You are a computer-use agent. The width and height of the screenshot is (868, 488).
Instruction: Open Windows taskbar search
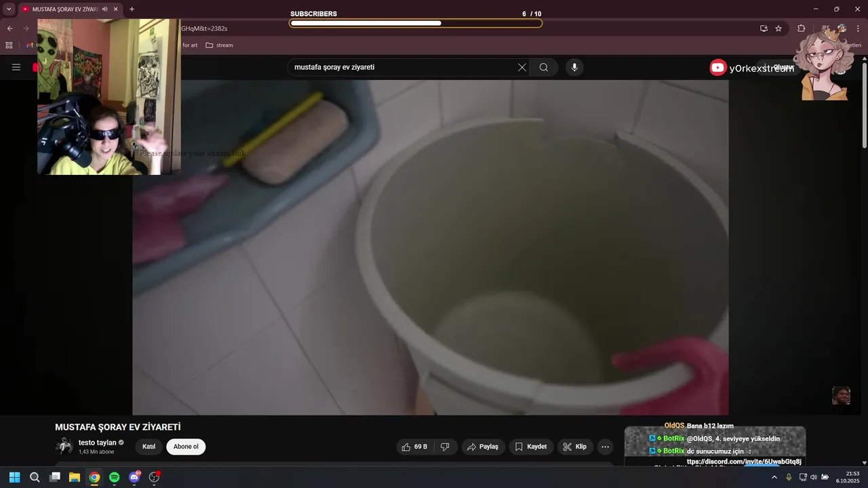click(x=35, y=477)
